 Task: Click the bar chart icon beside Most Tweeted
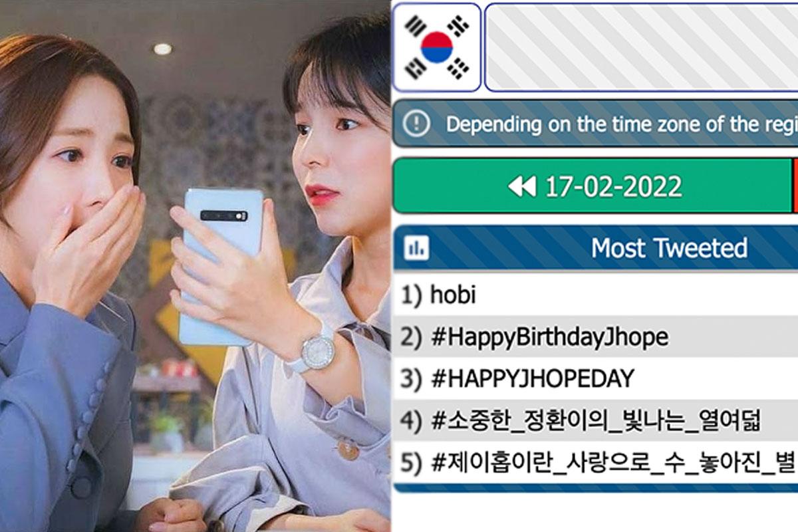(x=417, y=248)
